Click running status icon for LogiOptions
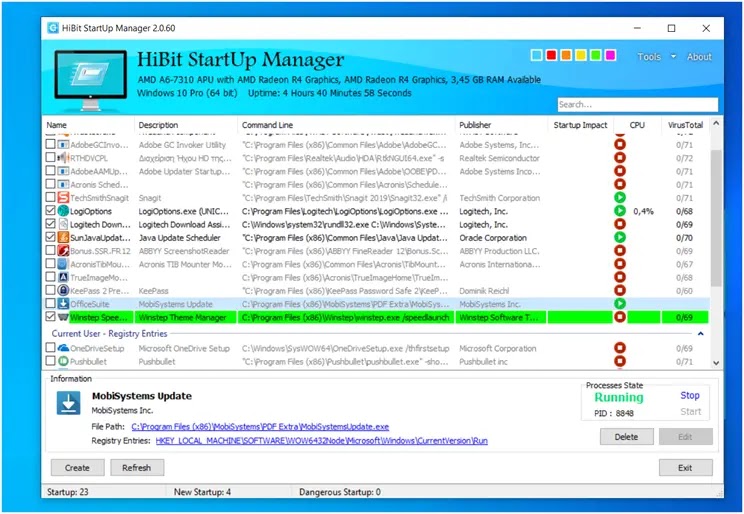Screen dimensions: 744x514 pyautogui.click(x=620, y=211)
